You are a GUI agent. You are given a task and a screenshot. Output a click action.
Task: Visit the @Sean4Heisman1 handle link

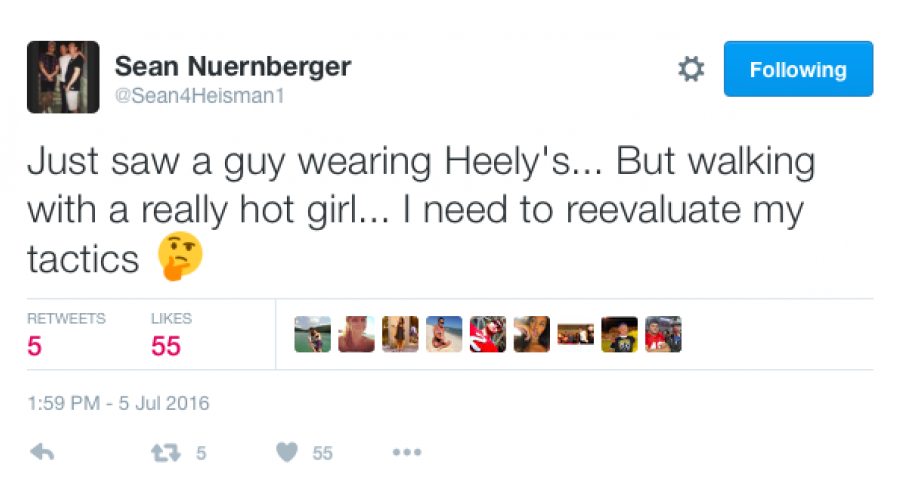tap(199, 96)
